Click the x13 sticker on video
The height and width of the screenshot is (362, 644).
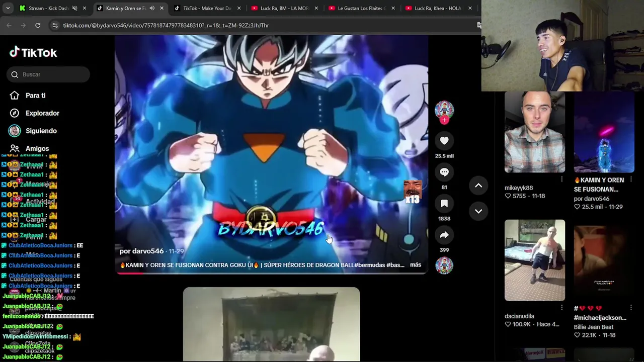412,193
